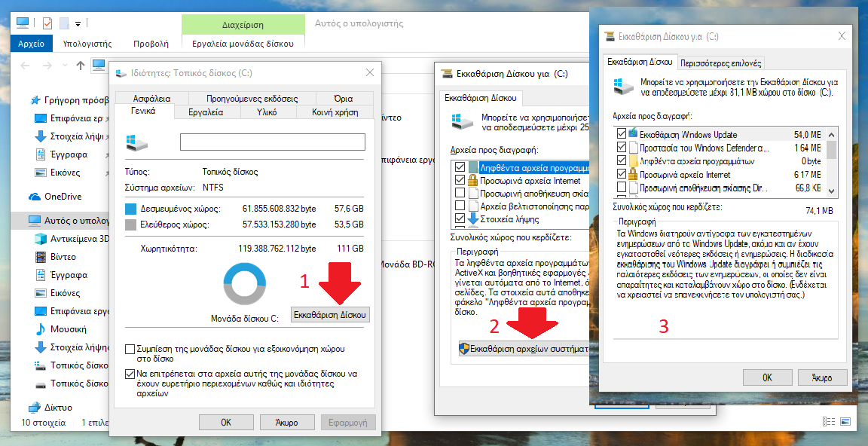Click the Εκκαθάριση αρχείων συστήματ button

524,349
